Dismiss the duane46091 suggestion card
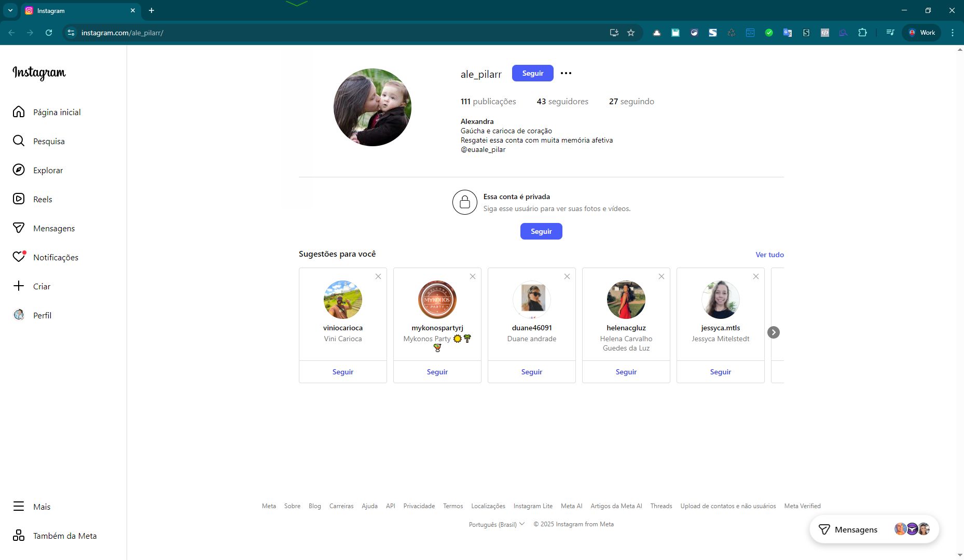Screen dimensions: 964x560 [567, 276]
